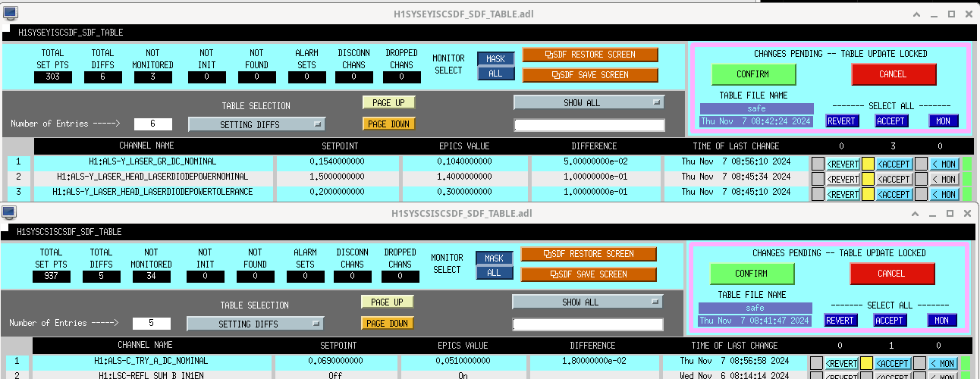Open the window menu icon of H1SYSCSISCSDF_SDF_TABLE.adl
The image size is (980, 379).
[x=10, y=213]
